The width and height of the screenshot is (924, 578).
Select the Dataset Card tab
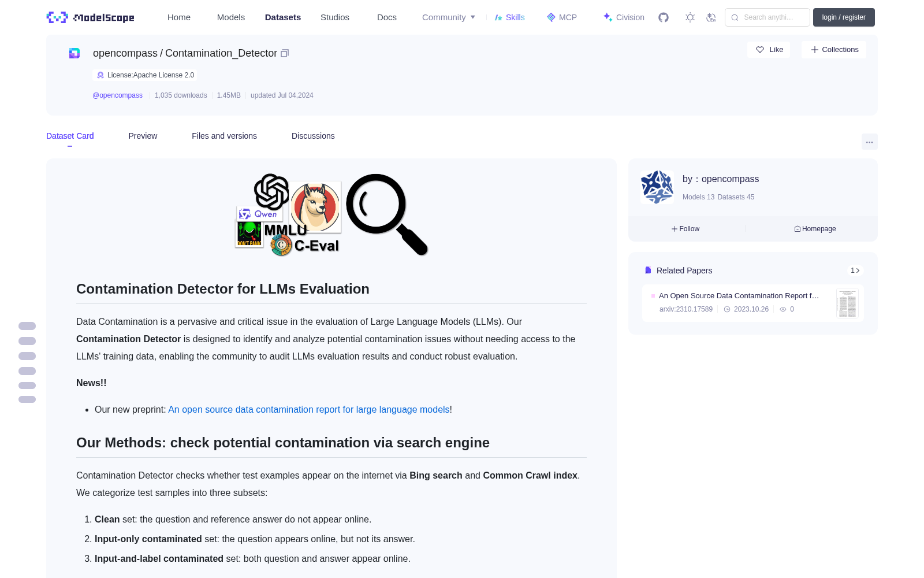(70, 136)
